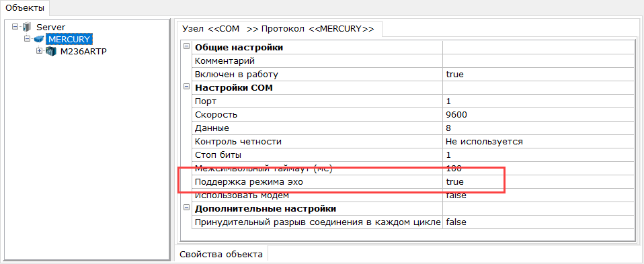
Task: Select MERCURY in the object tree
Action: tap(69, 39)
